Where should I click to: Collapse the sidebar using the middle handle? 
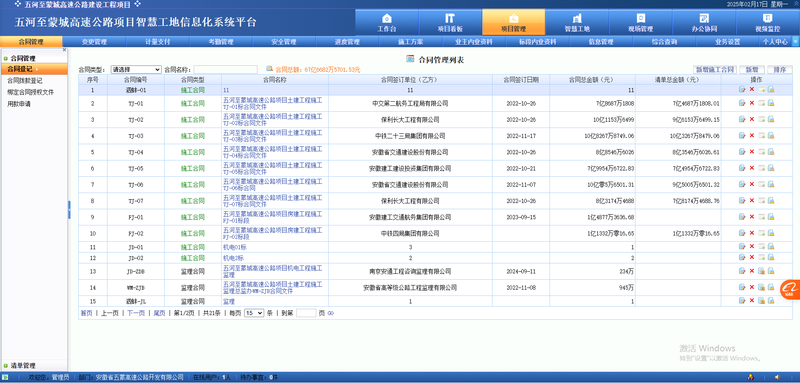69,210
